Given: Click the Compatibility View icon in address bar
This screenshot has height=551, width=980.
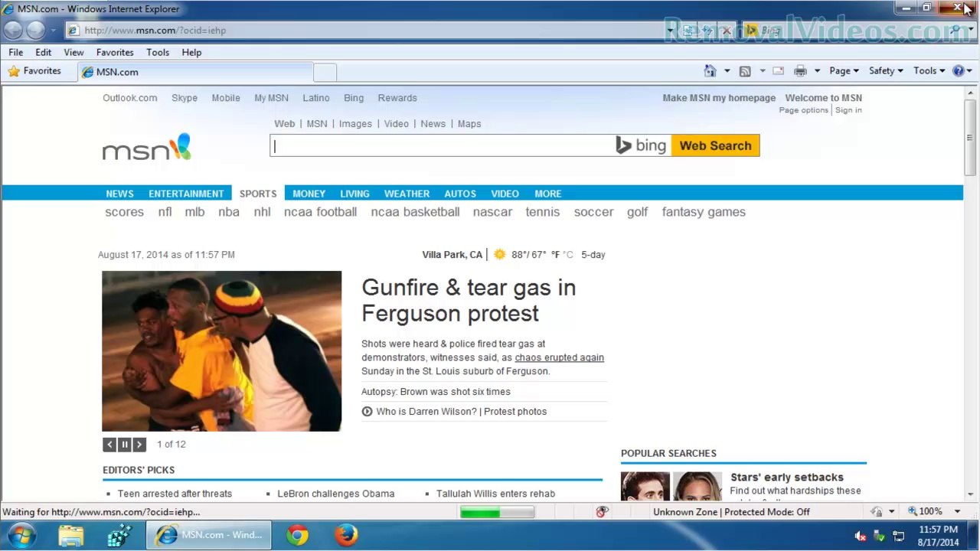Looking at the screenshot, I should [x=688, y=31].
